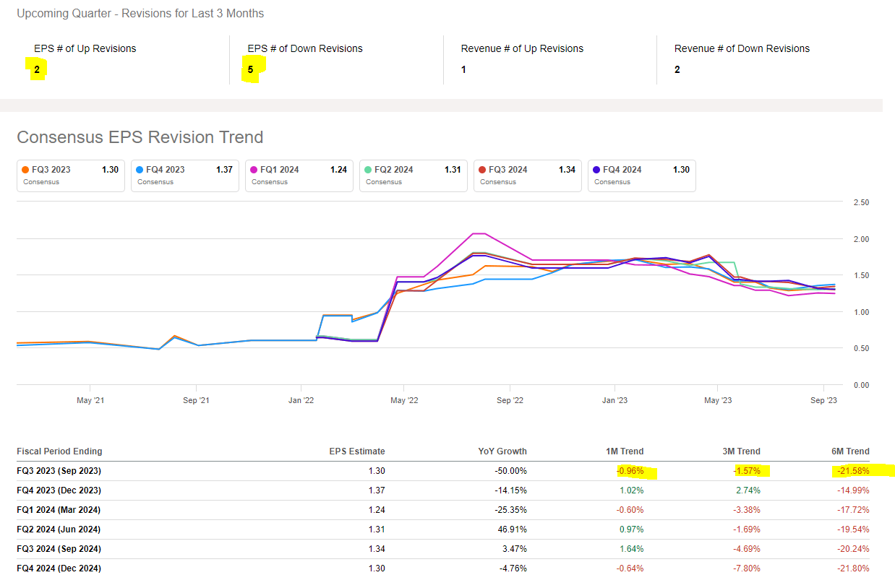Toggle the FQ2 2024 consensus legend chip
This screenshot has height=588, width=895.
(x=414, y=176)
